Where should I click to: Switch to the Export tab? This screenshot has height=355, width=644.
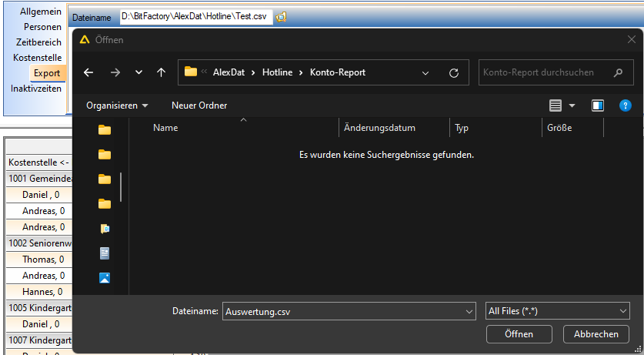point(46,73)
